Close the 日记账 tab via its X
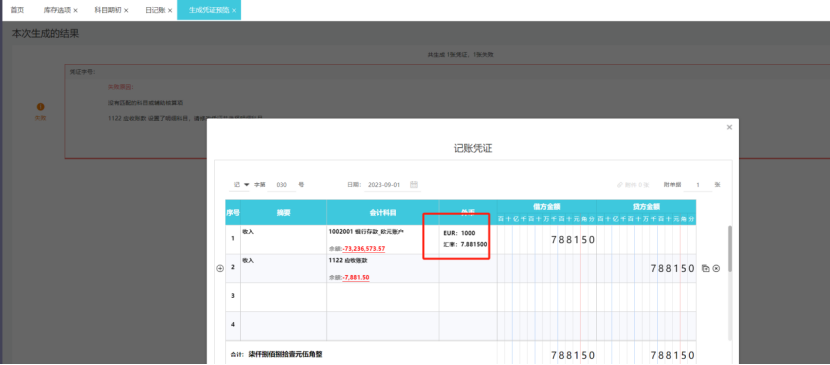The height and width of the screenshot is (365, 830). tap(170, 11)
